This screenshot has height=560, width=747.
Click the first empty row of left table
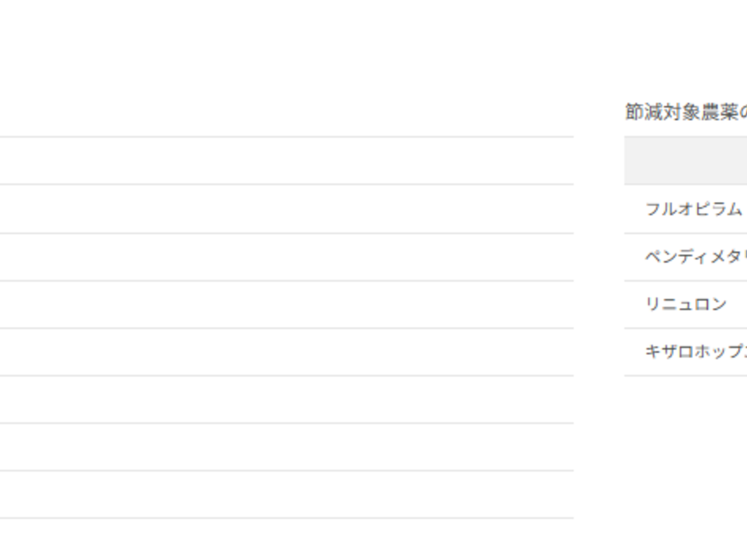coord(285,161)
